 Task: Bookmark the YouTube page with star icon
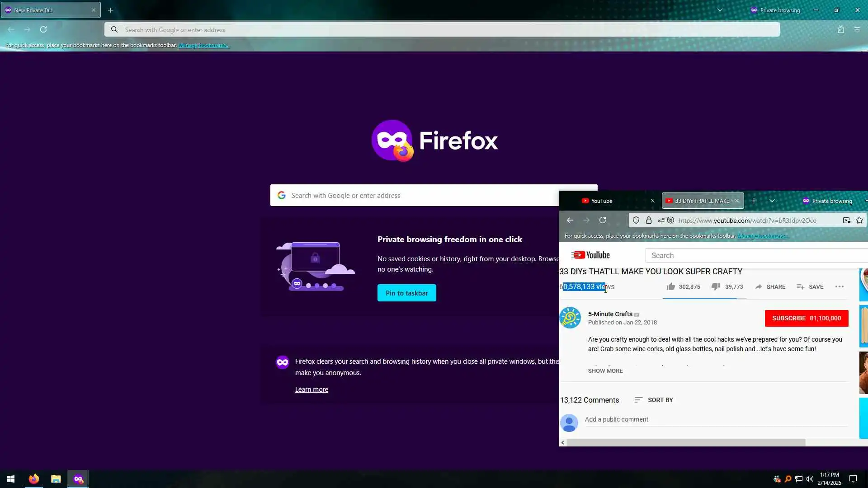(859, 221)
